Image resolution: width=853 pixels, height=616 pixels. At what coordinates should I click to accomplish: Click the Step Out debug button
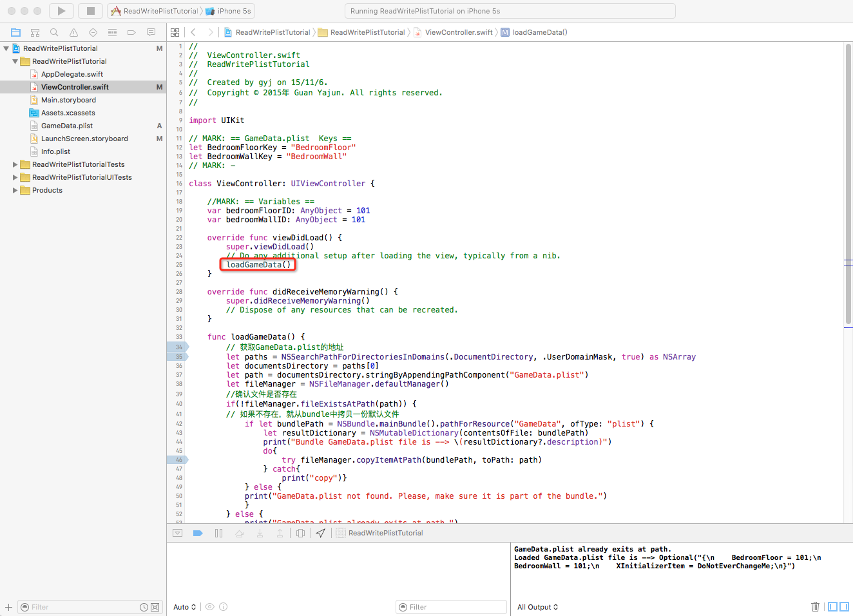280,533
